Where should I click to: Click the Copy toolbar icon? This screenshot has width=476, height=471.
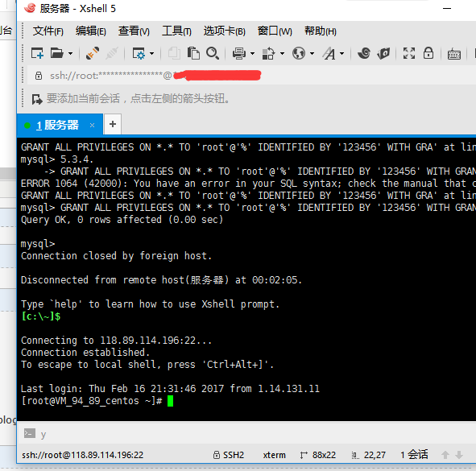click(x=174, y=53)
